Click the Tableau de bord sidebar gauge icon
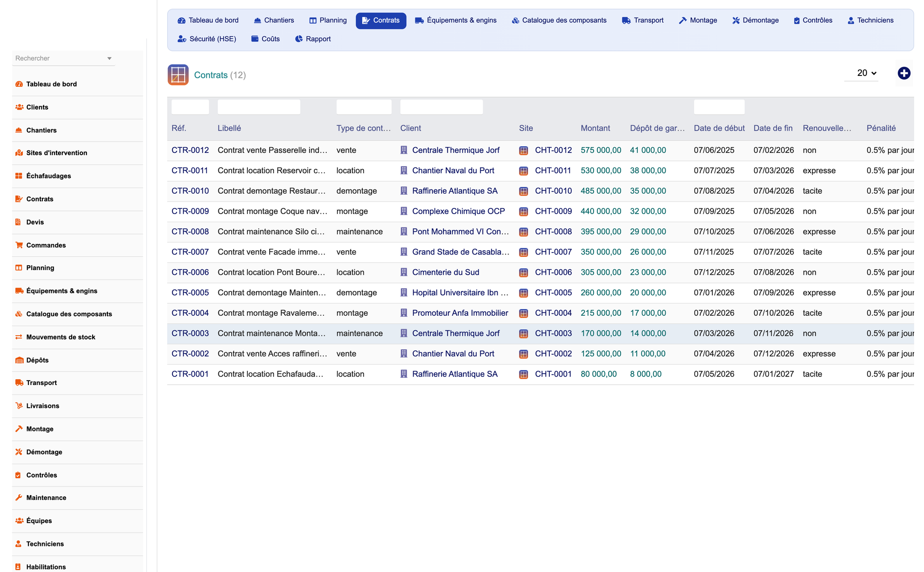Image resolution: width=924 pixels, height=572 pixels. coord(19,84)
